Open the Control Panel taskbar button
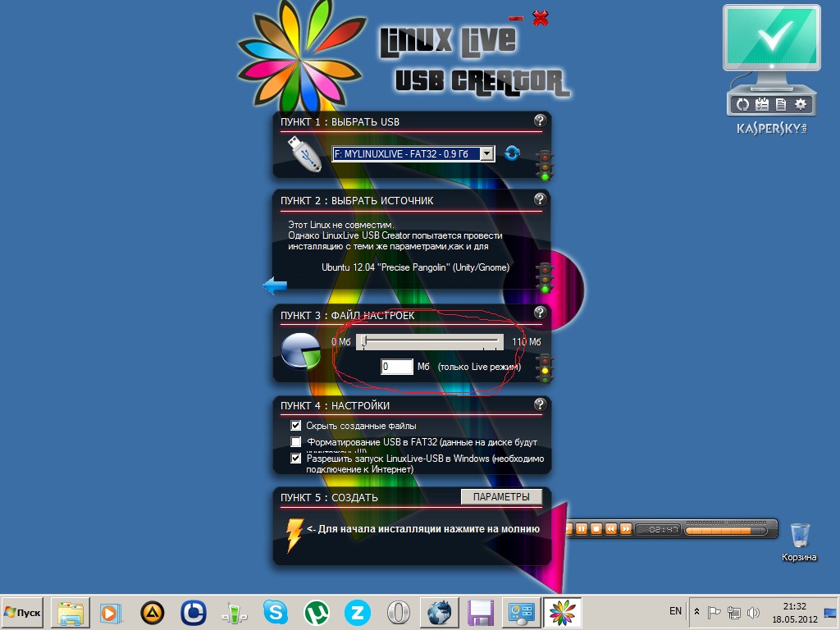 coord(521,612)
